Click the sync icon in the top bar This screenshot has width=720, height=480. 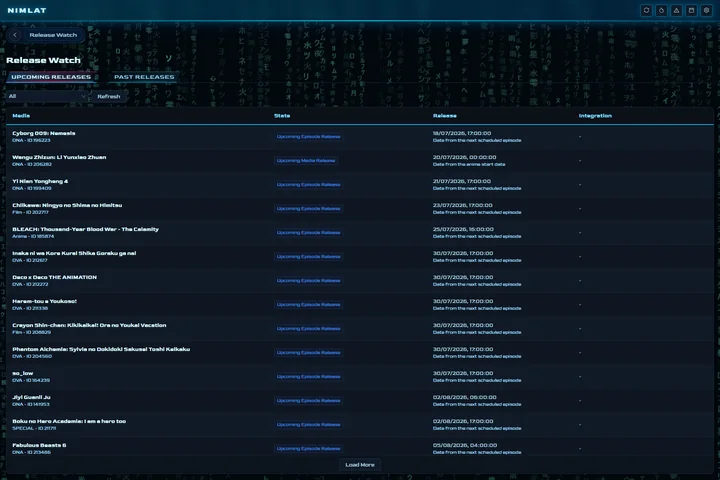click(x=646, y=10)
